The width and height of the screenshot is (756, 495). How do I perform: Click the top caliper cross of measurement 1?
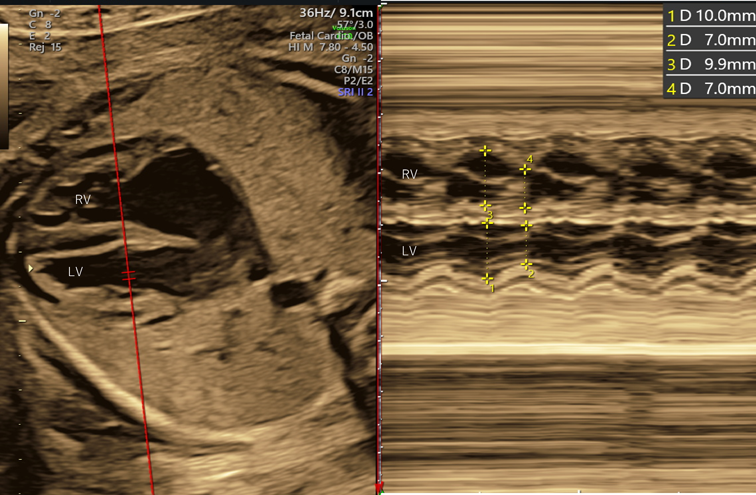point(487,222)
